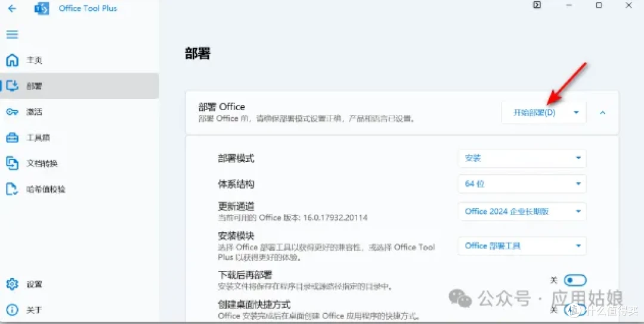644x324 pixels.
Task: Open the 体系结构 dropdown showing 64 位
Action: pos(522,183)
